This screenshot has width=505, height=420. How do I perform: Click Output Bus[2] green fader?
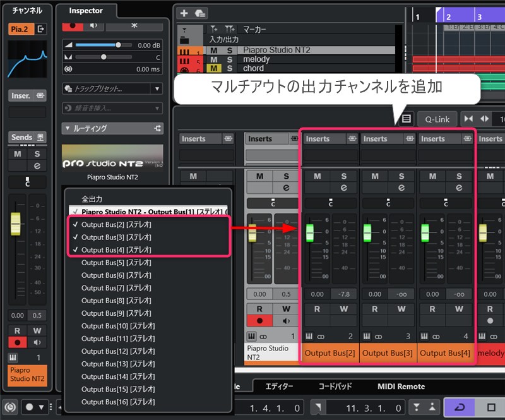point(310,232)
